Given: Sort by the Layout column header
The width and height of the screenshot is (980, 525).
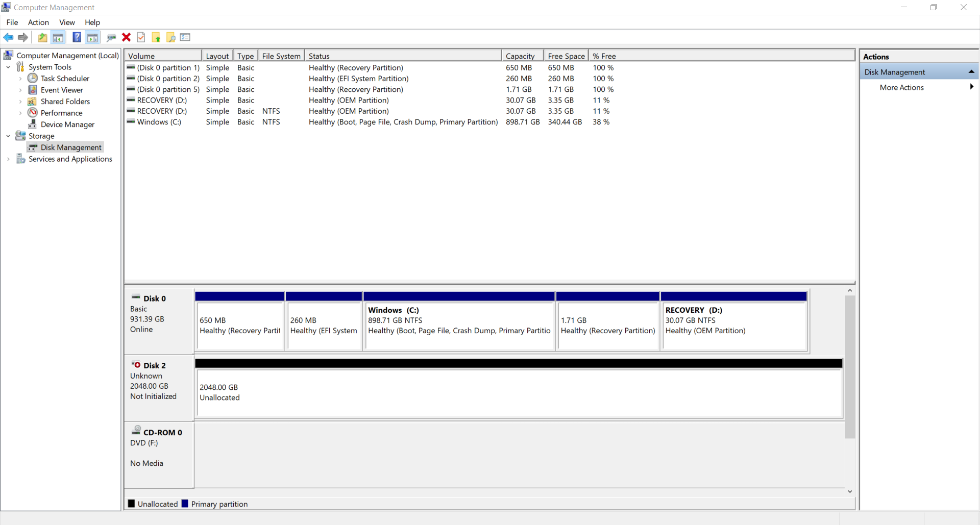Looking at the screenshot, I should click(x=217, y=56).
